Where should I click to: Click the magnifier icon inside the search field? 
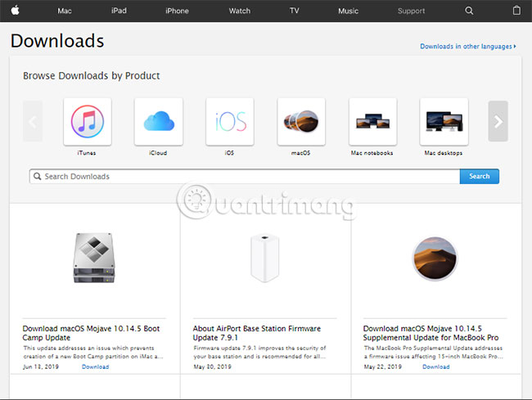click(38, 176)
